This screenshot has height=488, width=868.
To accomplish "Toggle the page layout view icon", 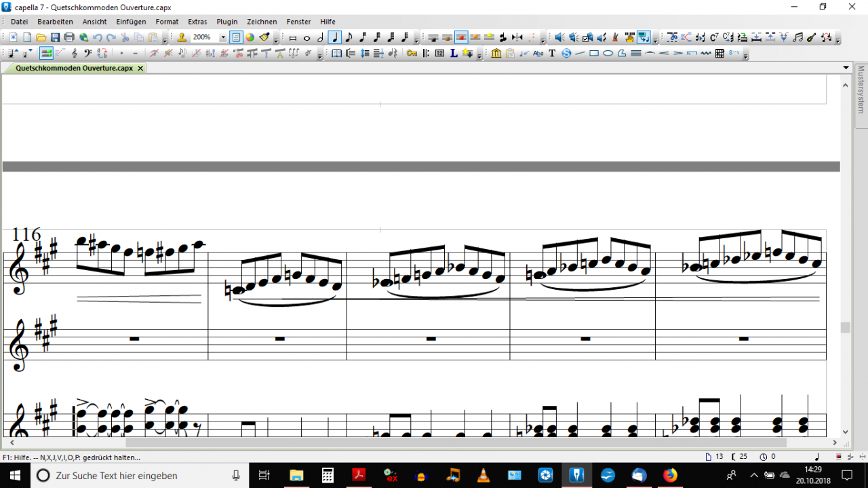I will click(236, 37).
